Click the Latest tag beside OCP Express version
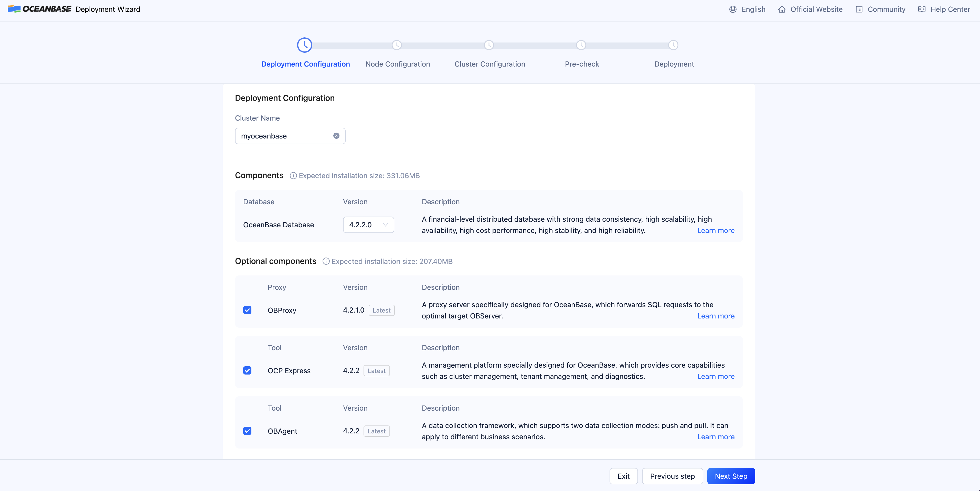 376,371
